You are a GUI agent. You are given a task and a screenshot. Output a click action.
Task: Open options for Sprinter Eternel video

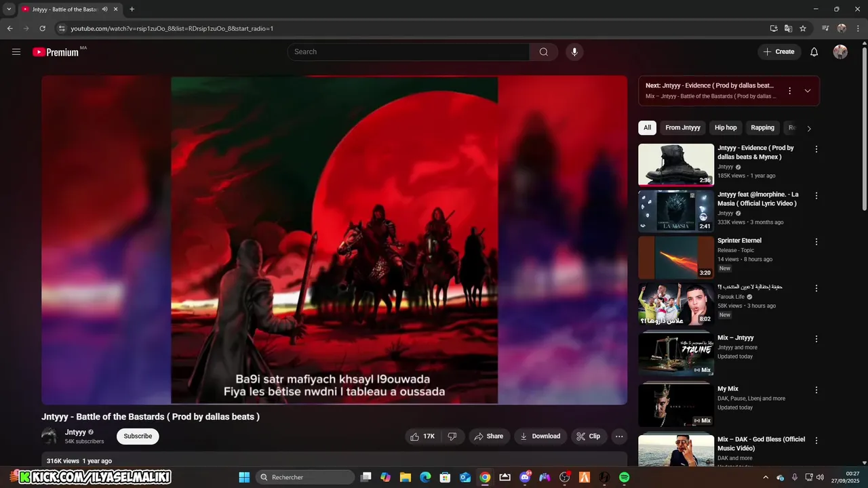click(816, 242)
